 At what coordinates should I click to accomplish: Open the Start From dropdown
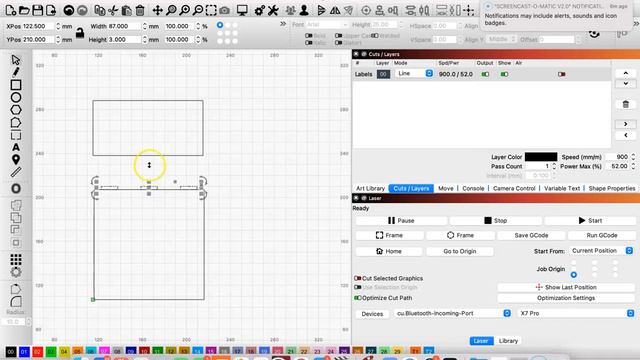point(601,251)
